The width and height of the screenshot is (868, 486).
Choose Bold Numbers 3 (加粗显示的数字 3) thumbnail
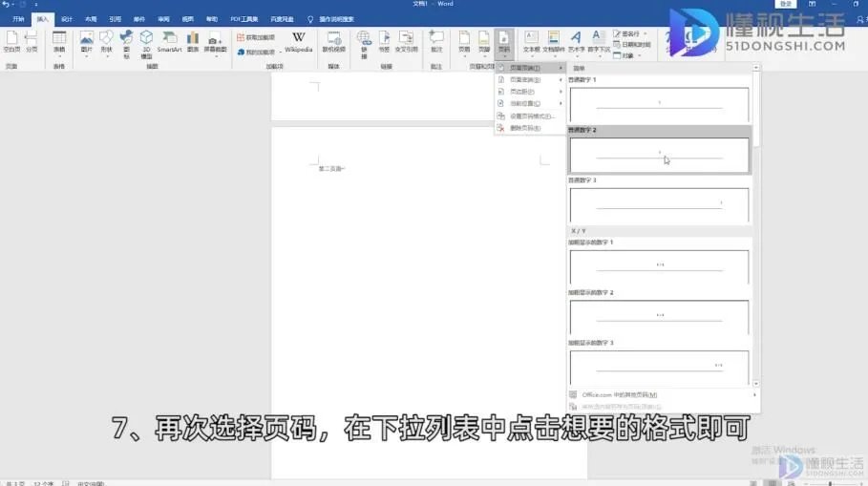point(659,369)
